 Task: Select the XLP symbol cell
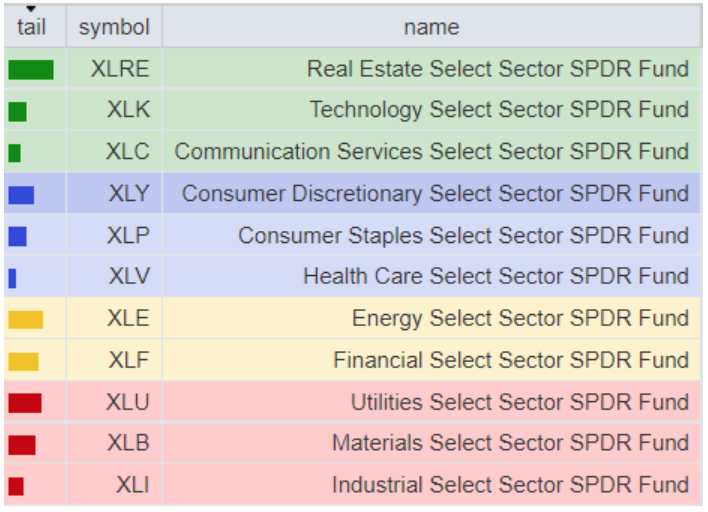pos(128,236)
